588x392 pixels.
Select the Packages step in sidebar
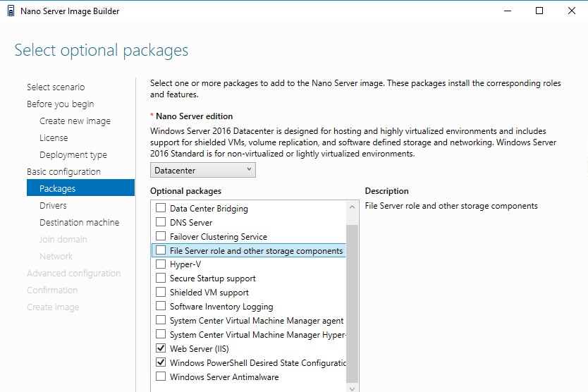coord(80,188)
